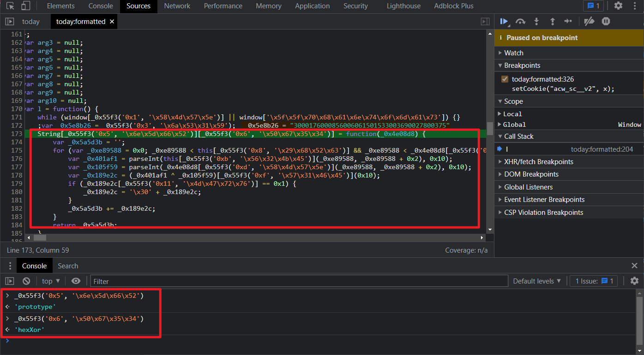
Task: Step over next function call
Action: [520, 21]
